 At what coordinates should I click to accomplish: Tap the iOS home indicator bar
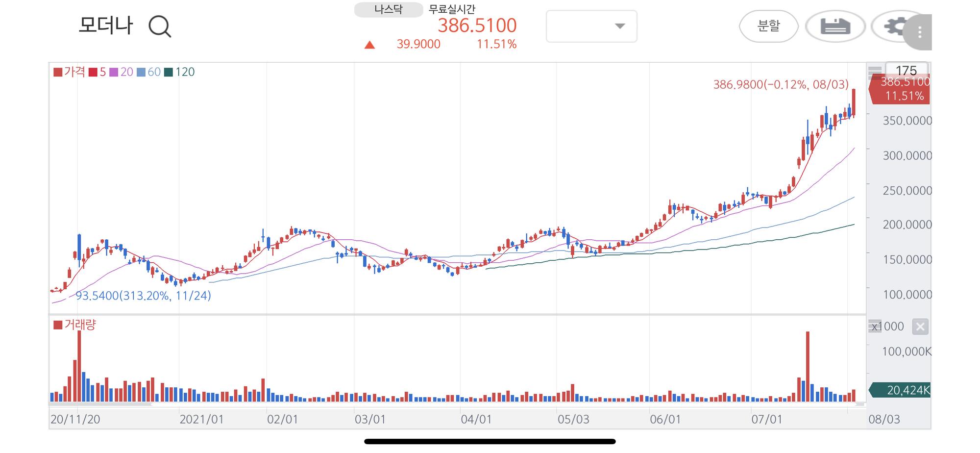tap(490, 441)
